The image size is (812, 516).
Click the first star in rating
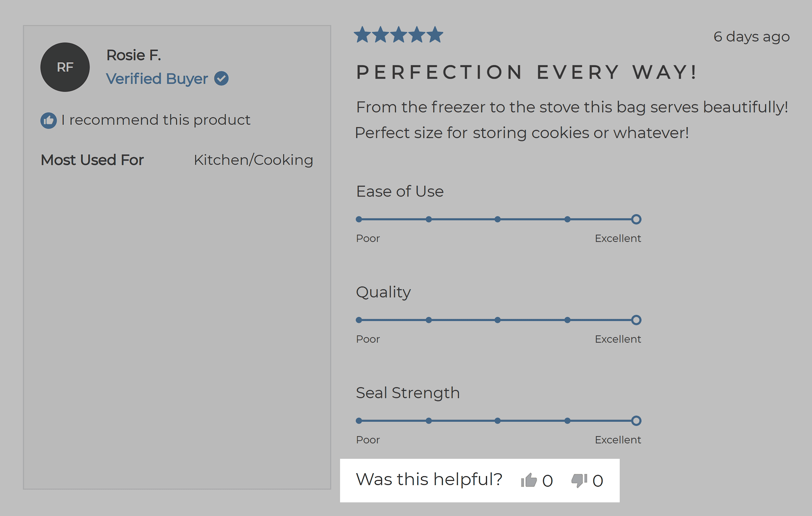[x=362, y=35]
